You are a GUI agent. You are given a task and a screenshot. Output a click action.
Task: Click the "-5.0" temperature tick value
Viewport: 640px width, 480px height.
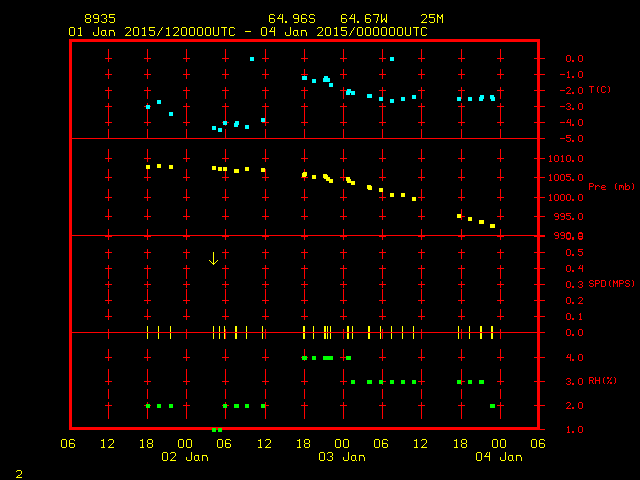click(x=571, y=139)
